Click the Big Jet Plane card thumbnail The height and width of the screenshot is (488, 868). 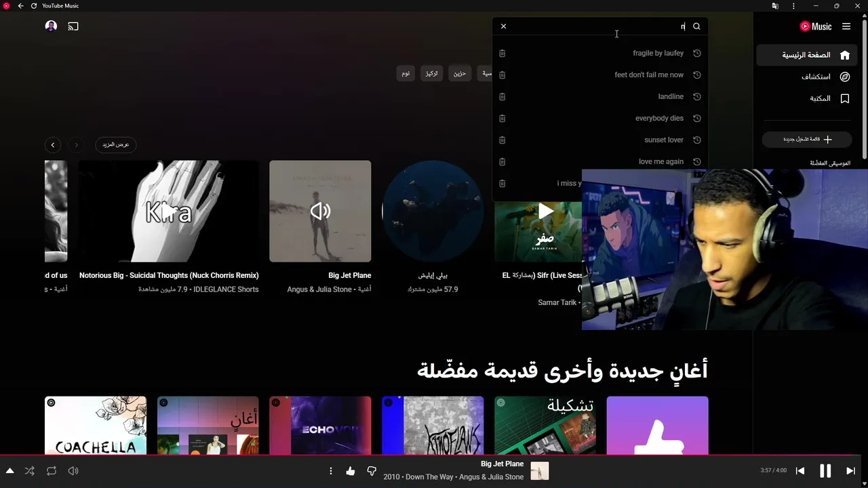click(320, 211)
